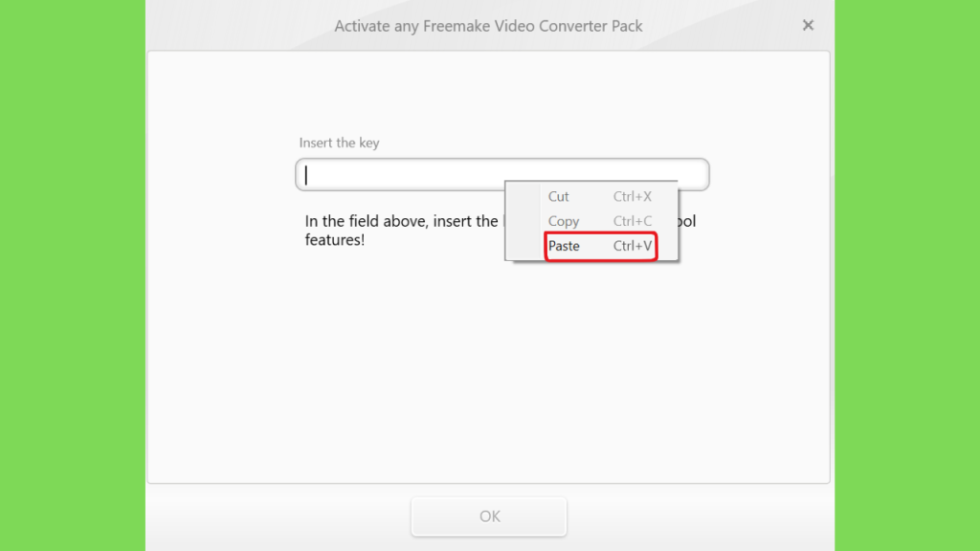Image resolution: width=980 pixels, height=551 pixels.
Task: Click the word 'features!' in the instructions
Action: 334,240
